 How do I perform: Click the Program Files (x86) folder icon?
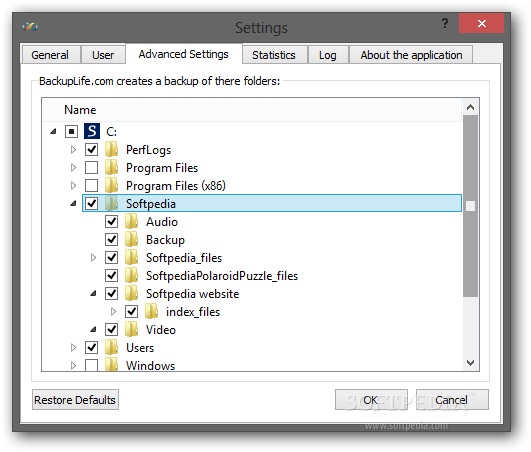click(111, 185)
